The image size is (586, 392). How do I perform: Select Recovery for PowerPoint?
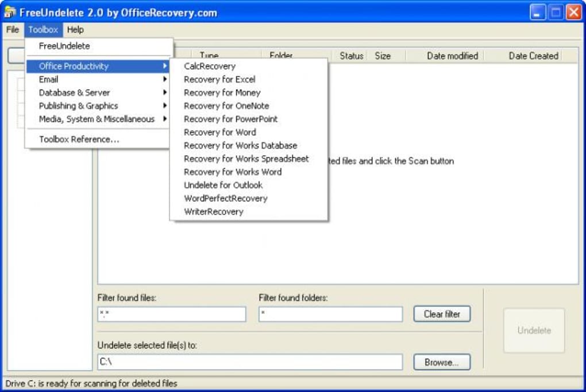pyautogui.click(x=230, y=119)
